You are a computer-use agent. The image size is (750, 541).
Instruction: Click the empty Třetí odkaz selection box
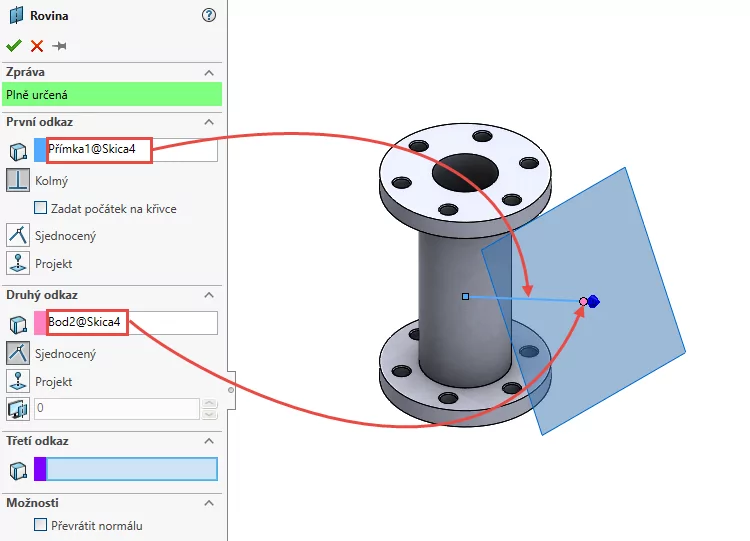click(131, 469)
